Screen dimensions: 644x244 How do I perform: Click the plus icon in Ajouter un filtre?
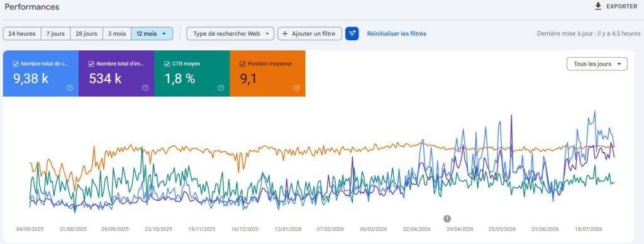coord(285,34)
